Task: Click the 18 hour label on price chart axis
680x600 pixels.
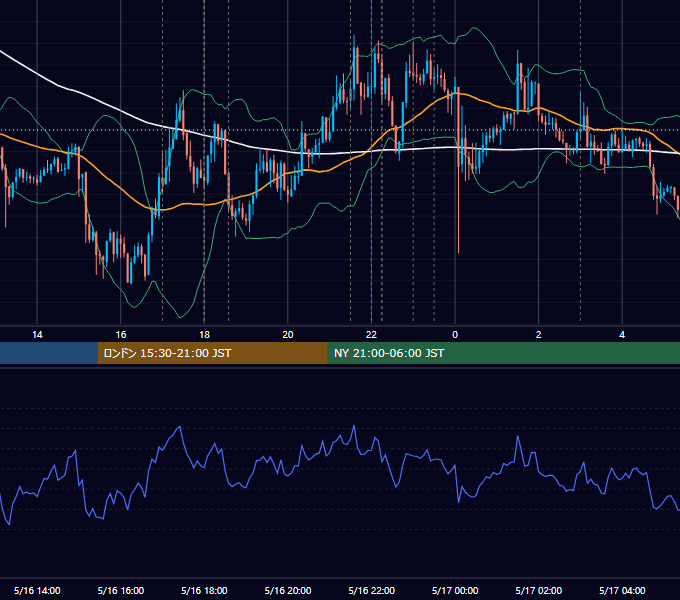Action: 204,335
